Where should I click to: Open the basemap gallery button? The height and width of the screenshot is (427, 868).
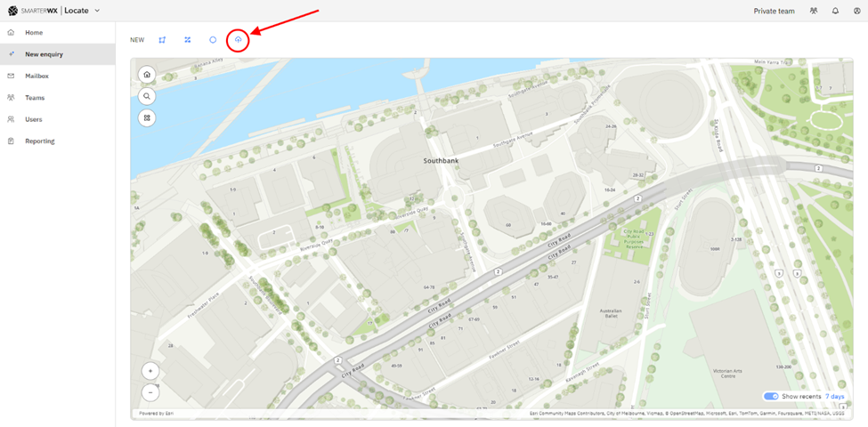tap(147, 117)
